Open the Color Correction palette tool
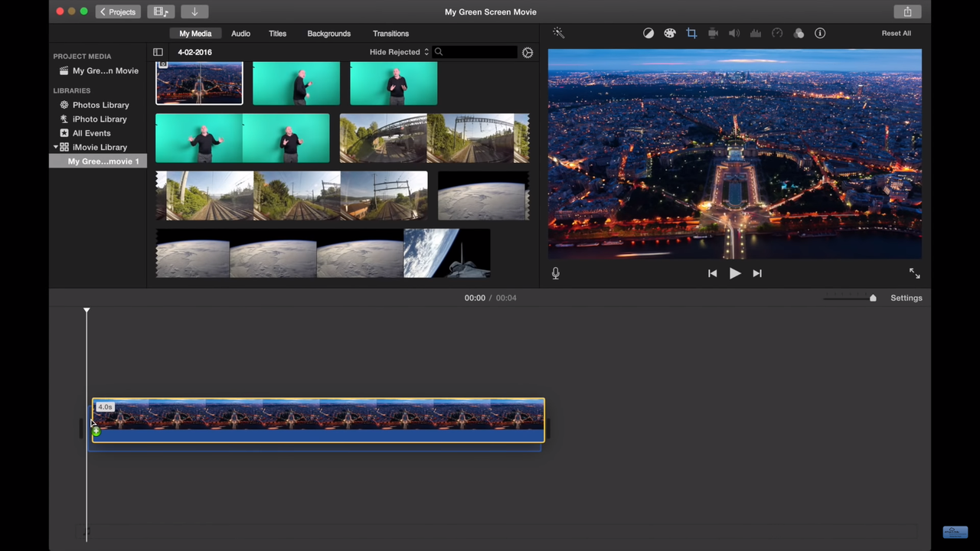 [670, 33]
